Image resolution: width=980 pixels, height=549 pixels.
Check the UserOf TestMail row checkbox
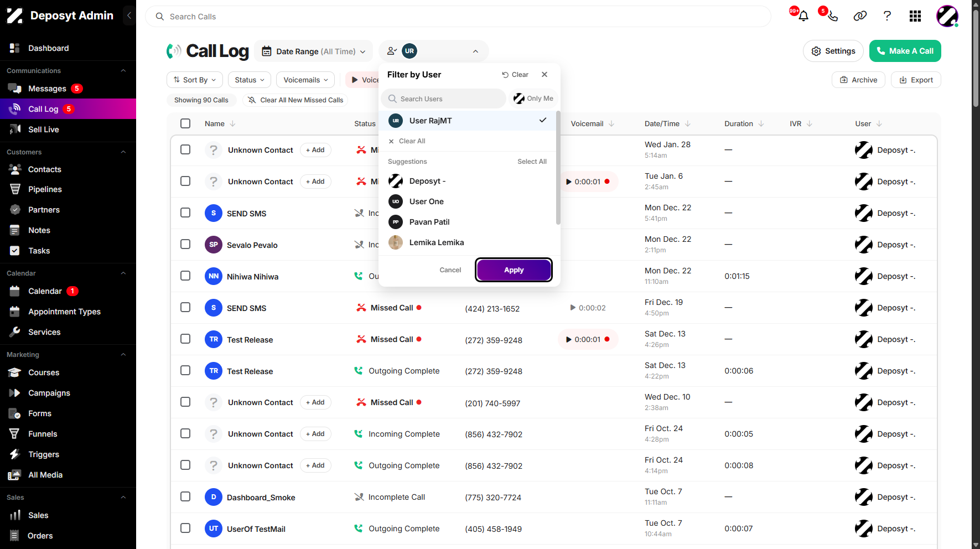click(x=185, y=528)
